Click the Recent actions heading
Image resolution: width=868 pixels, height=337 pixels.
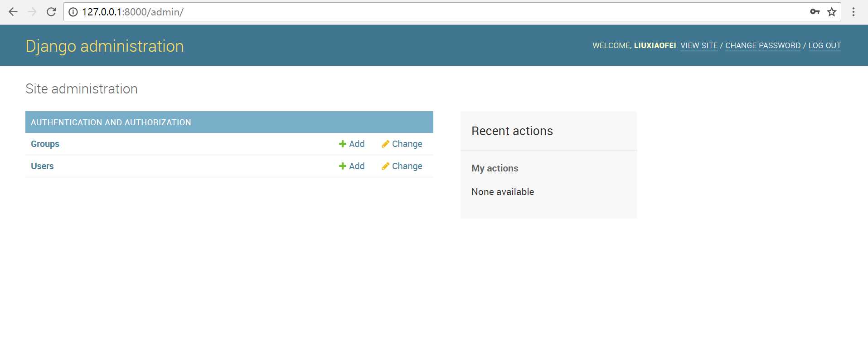point(512,131)
